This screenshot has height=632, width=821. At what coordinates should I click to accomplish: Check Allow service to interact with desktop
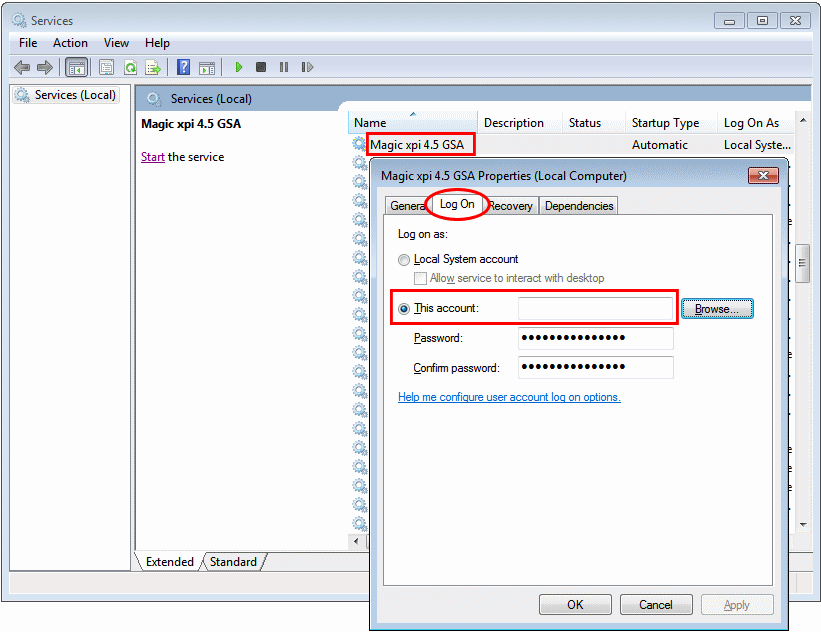421,278
